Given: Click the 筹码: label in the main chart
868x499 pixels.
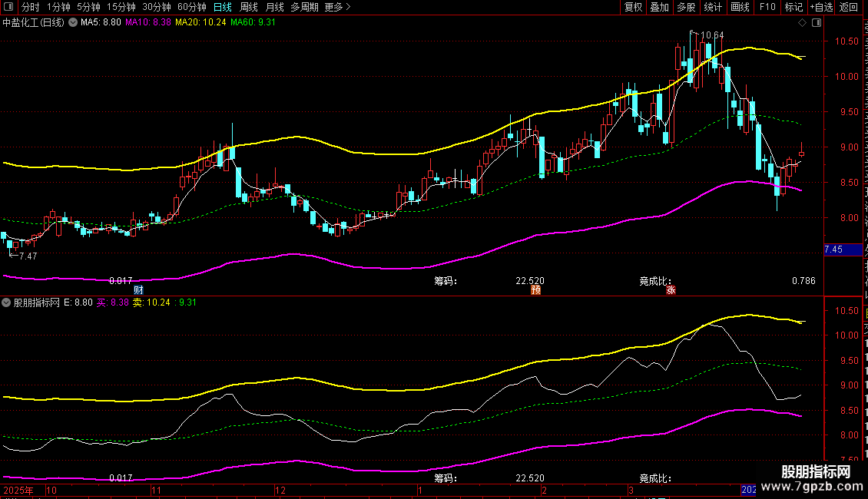Looking at the screenshot, I should (x=446, y=281).
